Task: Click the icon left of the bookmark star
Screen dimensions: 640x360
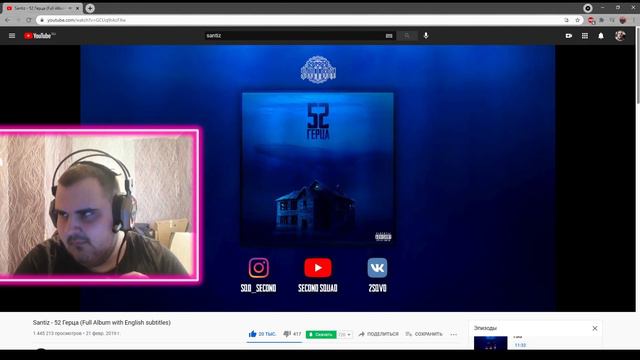Action: pyautogui.click(x=567, y=20)
